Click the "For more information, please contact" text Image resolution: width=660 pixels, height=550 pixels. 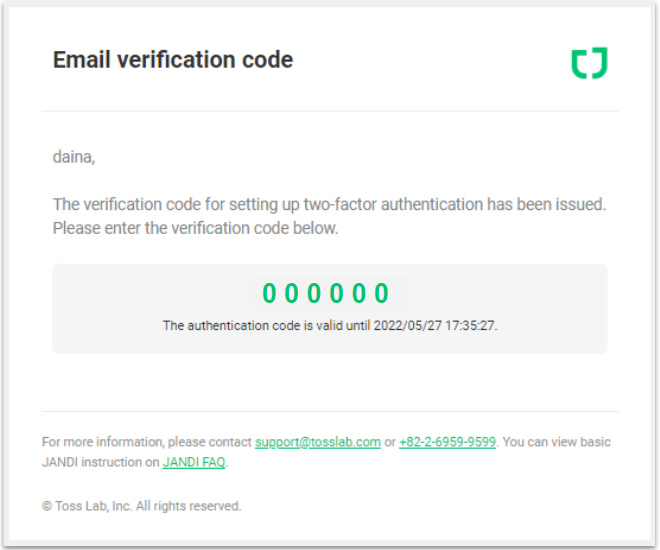pos(146,442)
